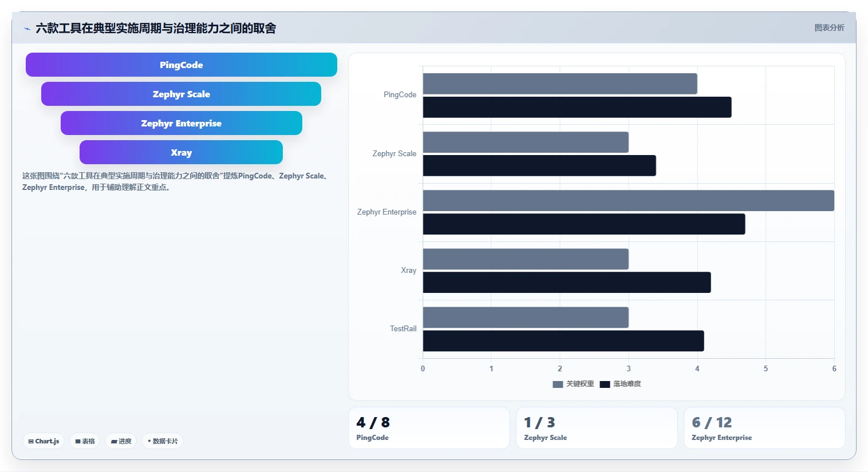
Task: Click x-axis tick label 3
Action: pyautogui.click(x=629, y=368)
